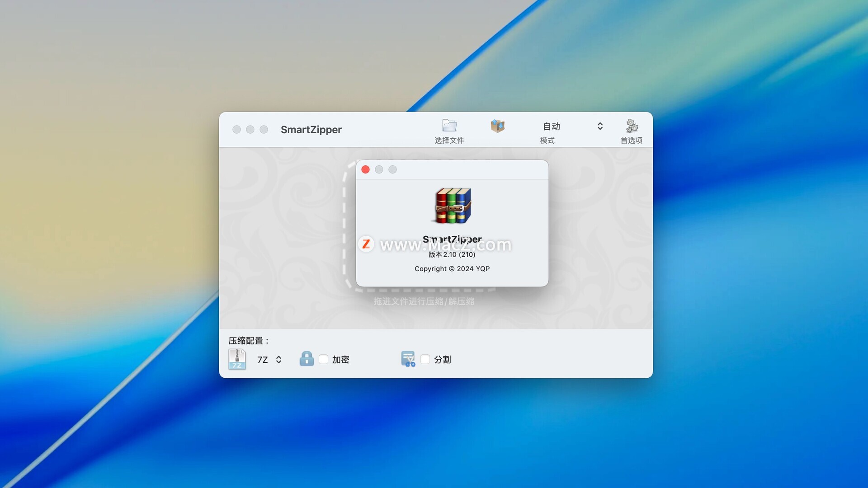Click the 首选项 toolbar label text

pos(631,141)
